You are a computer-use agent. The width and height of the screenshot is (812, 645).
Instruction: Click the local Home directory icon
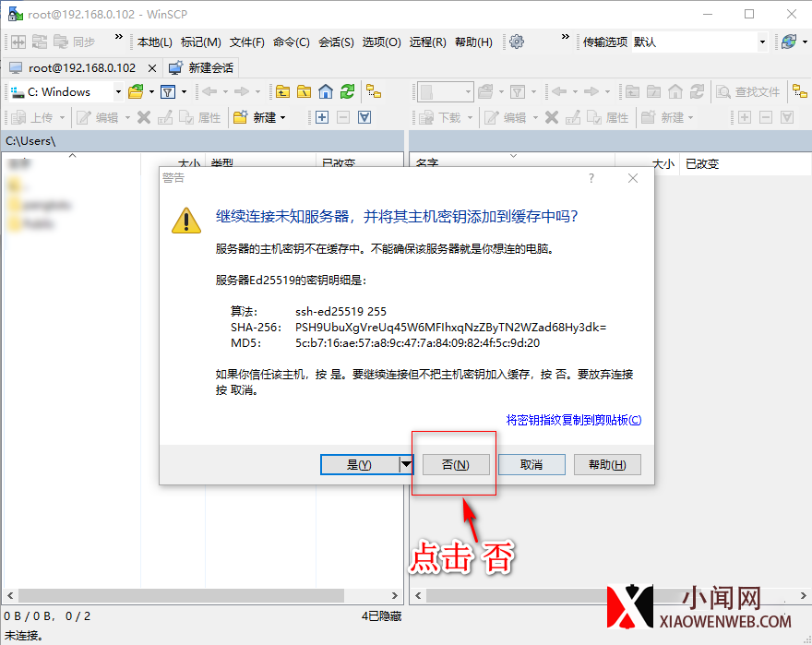point(325,91)
